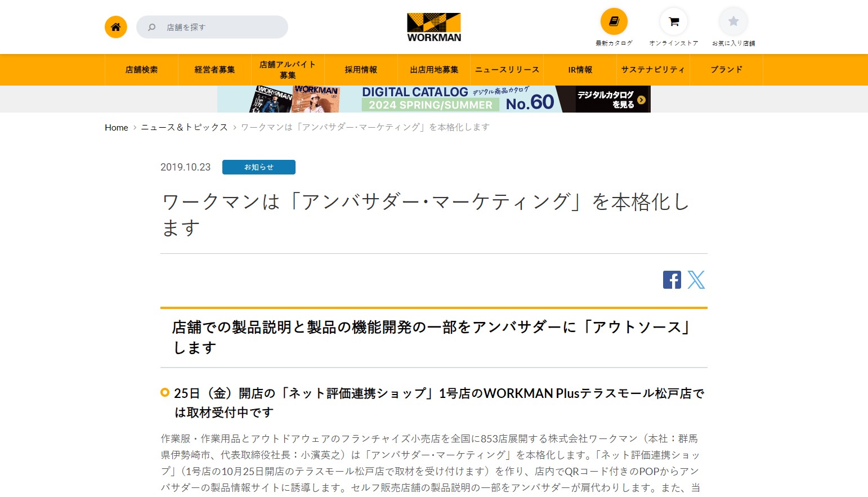Open the 店舗アルバイト募集 menu item
Image resolution: width=868 pixels, height=497 pixels.
[x=288, y=70]
